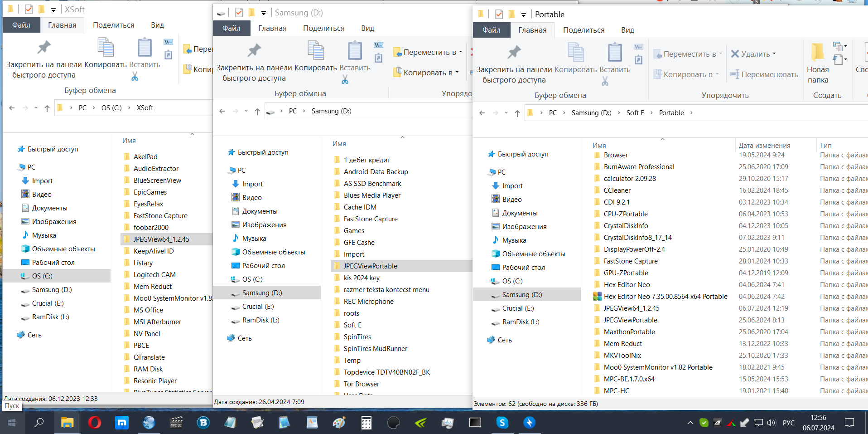The width and height of the screenshot is (868, 434).
Task: Switch to Поделиться tab in XSoft window
Action: tap(114, 25)
